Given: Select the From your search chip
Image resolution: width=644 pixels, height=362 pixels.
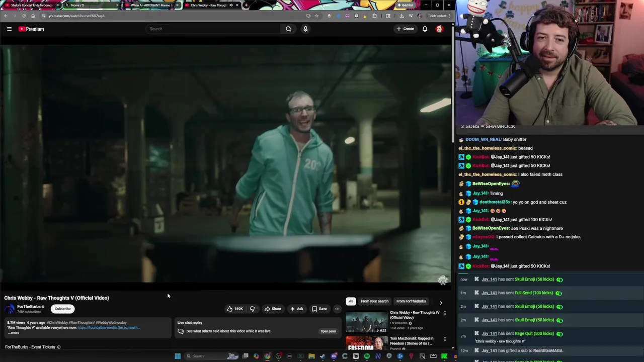Looking at the screenshot, I should [x=374, y=301].
